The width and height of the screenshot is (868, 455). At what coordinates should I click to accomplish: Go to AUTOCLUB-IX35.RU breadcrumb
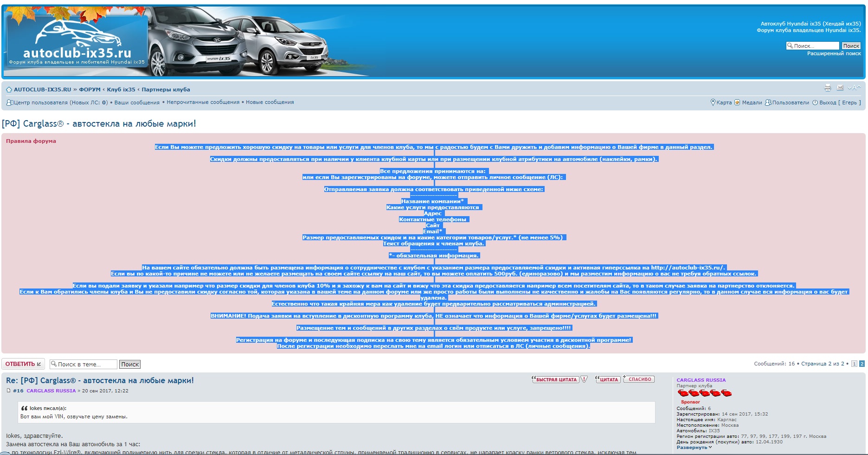tap(42, 90)
